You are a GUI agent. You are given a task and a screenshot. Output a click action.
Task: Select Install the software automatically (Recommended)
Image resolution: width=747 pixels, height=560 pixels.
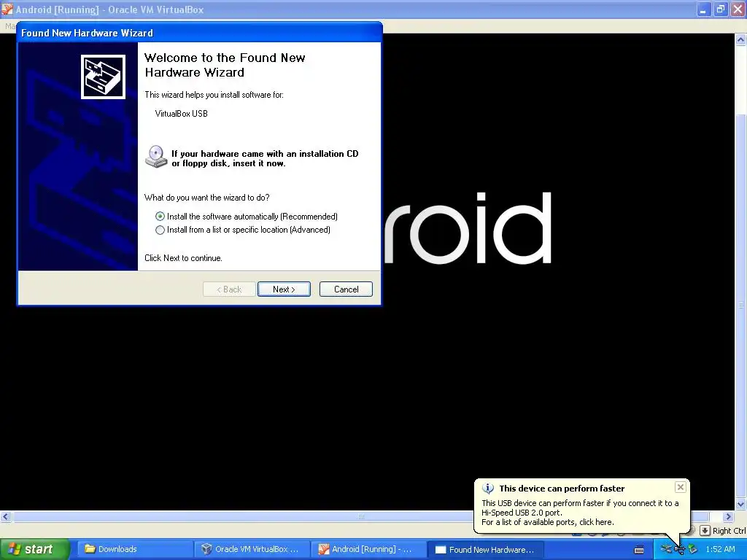point(247,216)
